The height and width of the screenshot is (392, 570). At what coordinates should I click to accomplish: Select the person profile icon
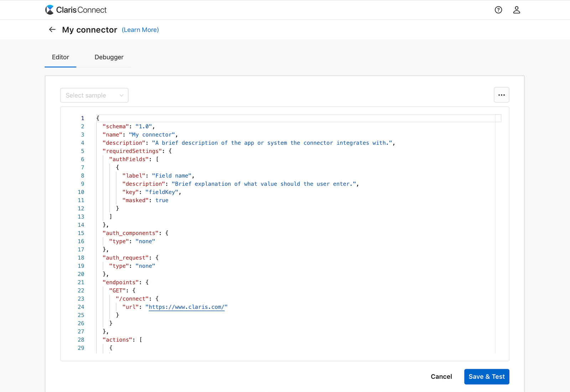pyautogui.click(x=517, y=10)
